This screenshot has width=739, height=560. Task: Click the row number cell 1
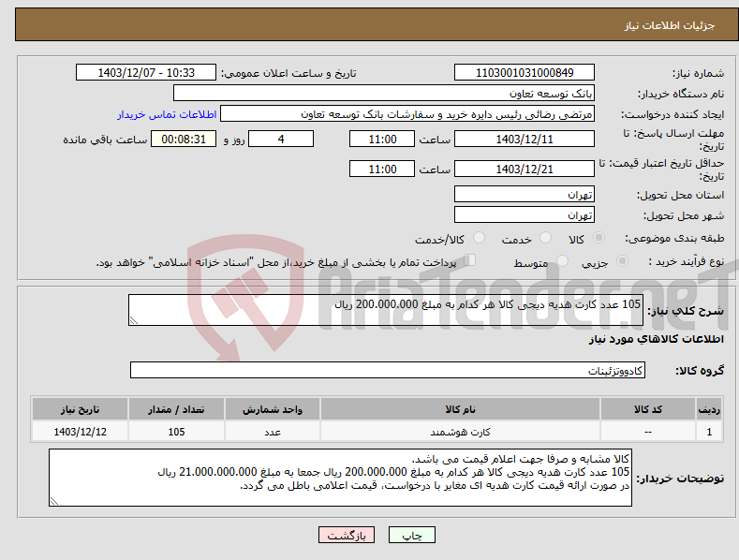709,432
